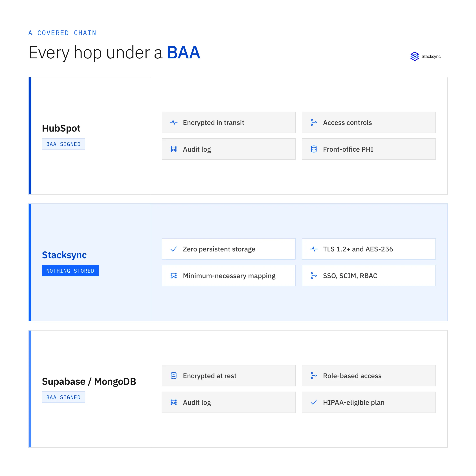Click the Stacksync logo icon
Image resolution: width=476 pixels, height=476 pixels.
[x=415, y=56]
